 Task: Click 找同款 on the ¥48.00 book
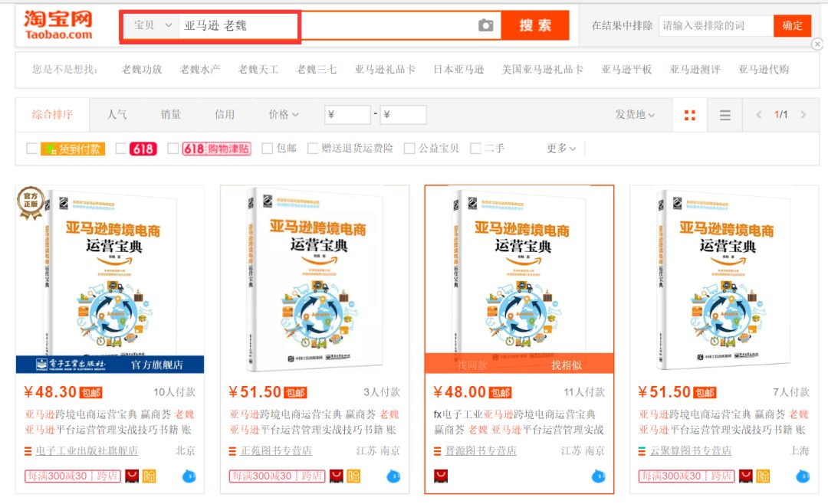coord(472,365)
